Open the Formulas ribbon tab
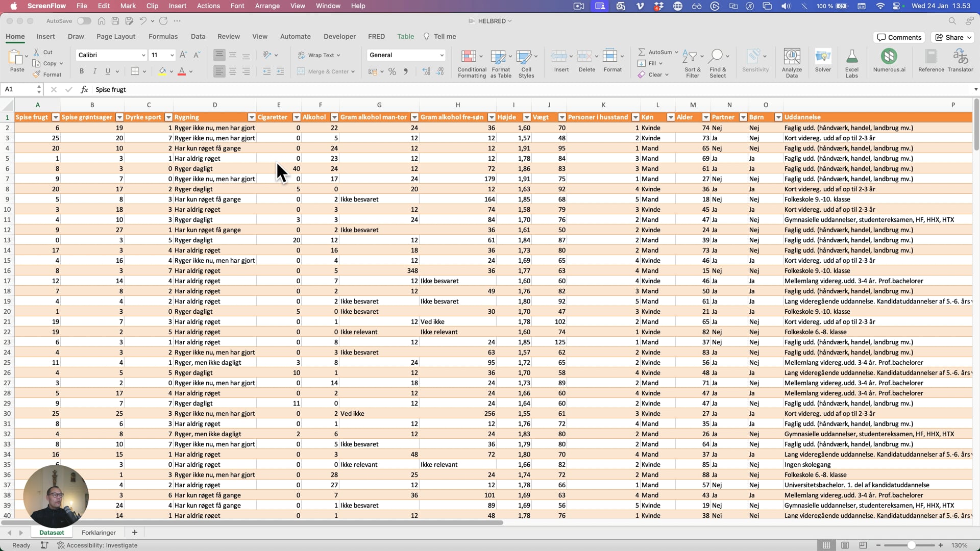This screenshot has height=551, width=980. point(163,37)
